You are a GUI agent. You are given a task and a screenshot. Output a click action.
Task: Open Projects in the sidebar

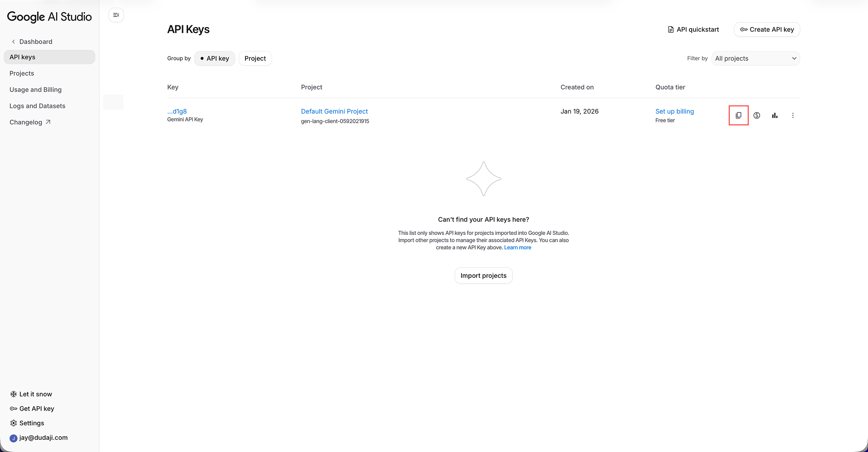[x=22, y=73]
